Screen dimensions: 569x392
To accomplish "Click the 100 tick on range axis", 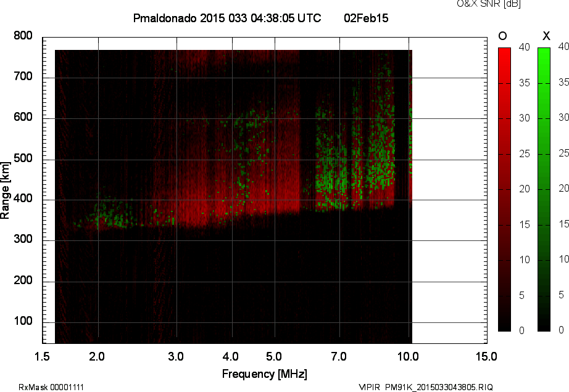I will tap(23, 322).
